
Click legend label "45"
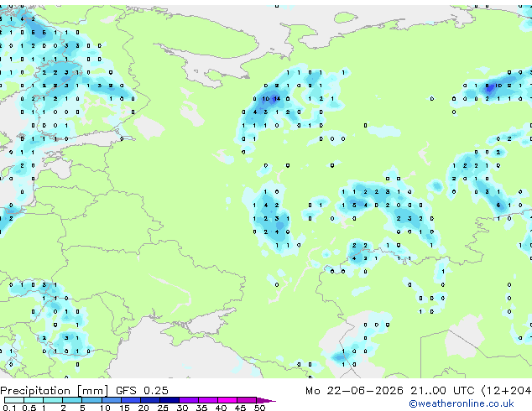pyautogui.click(x=240, y=408)
